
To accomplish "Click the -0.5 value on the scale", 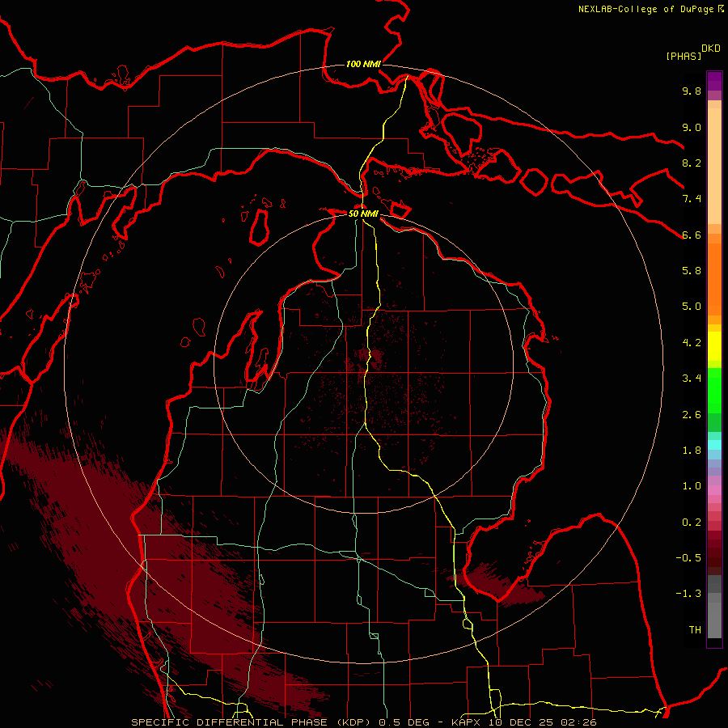I will (688, 558).
